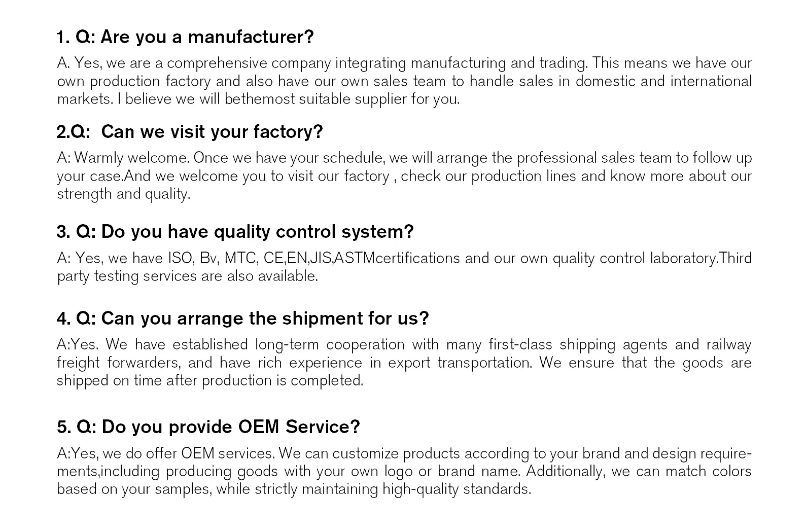
Task: Click the "4." number before the shipment question
Action: point(63,318)
